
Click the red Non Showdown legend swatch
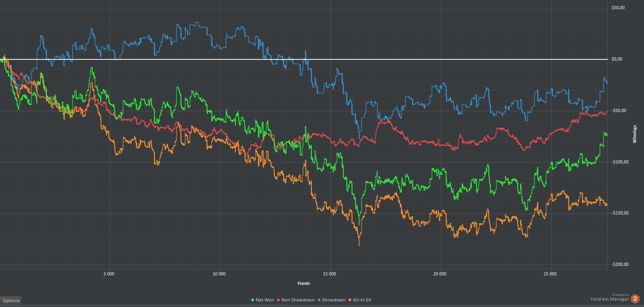coord(278,300)
